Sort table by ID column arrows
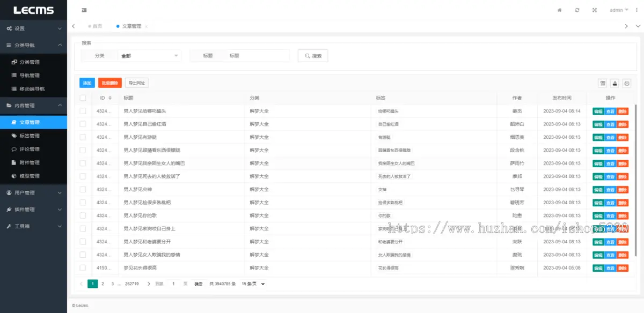644x313 pixels. [110, 98]
